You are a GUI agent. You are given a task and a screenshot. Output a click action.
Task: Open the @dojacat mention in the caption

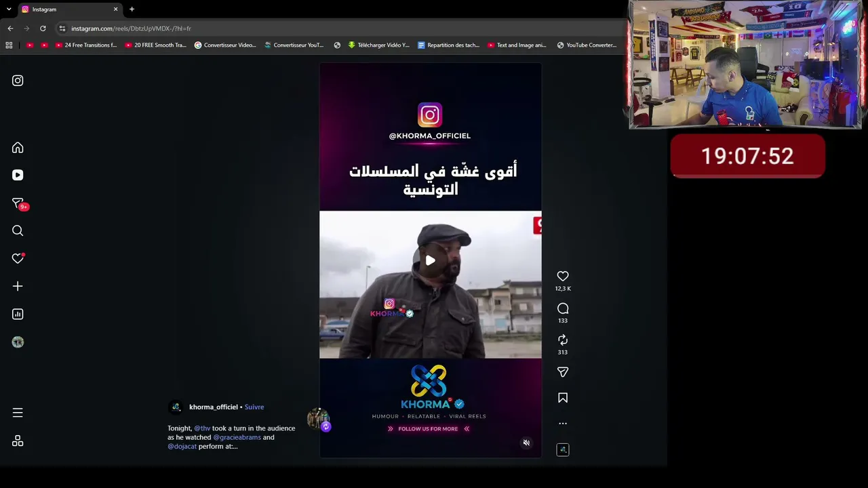[182, 447]
